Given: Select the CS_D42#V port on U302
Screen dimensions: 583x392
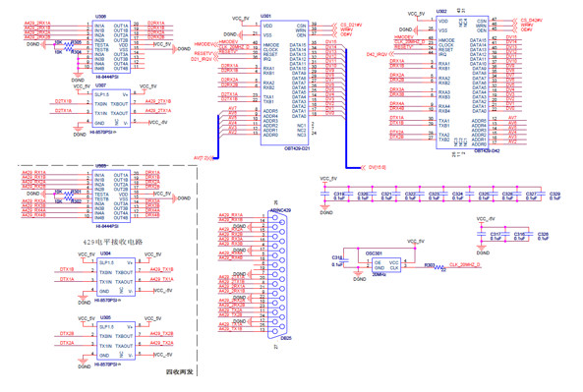Looking at the screenshot, I should [x=527, y=20].
